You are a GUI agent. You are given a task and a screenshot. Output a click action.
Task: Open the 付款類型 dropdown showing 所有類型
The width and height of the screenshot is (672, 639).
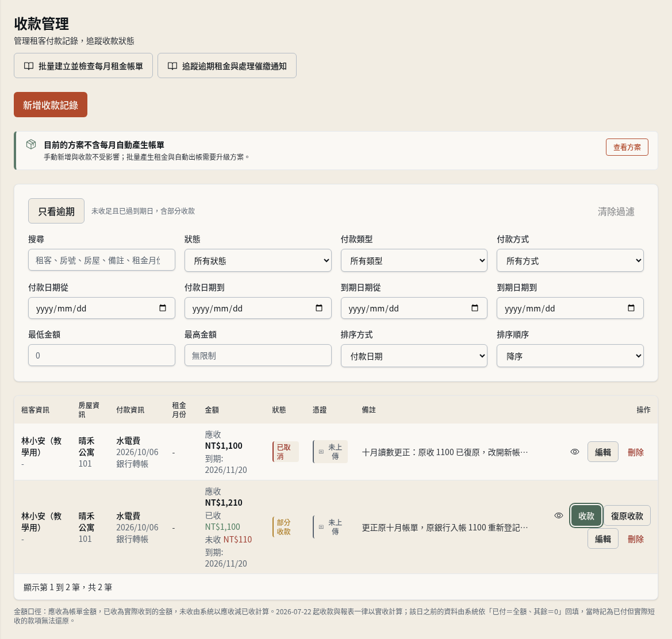pyautogui.click(x=414, y=260)
